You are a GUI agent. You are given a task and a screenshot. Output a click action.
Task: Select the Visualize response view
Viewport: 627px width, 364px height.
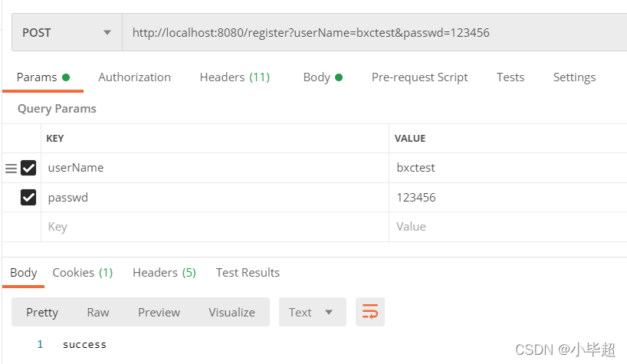pyautogui.click(x=231, y=312)
